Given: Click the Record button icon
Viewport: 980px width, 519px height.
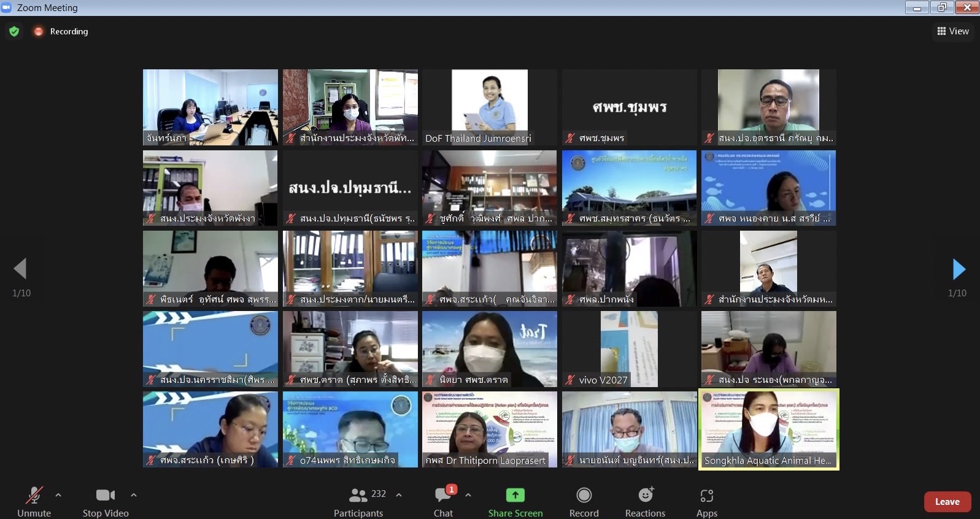Looking at the screenshot, I should [584, 495].
